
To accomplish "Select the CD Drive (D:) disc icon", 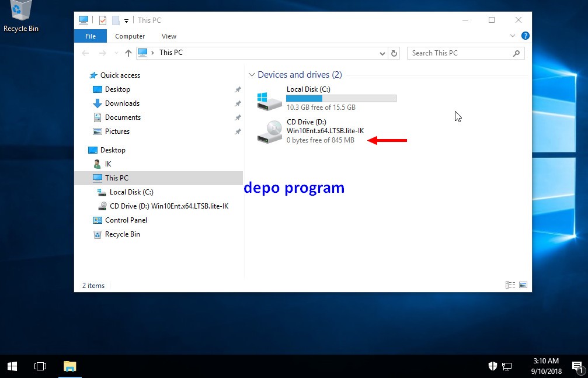I will [x=269, y=132].
